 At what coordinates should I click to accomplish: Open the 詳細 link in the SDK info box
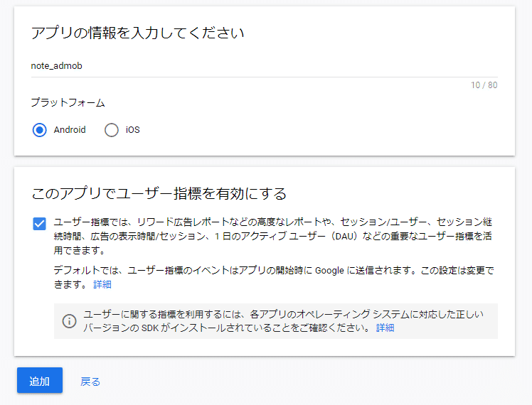click(385, 328)
